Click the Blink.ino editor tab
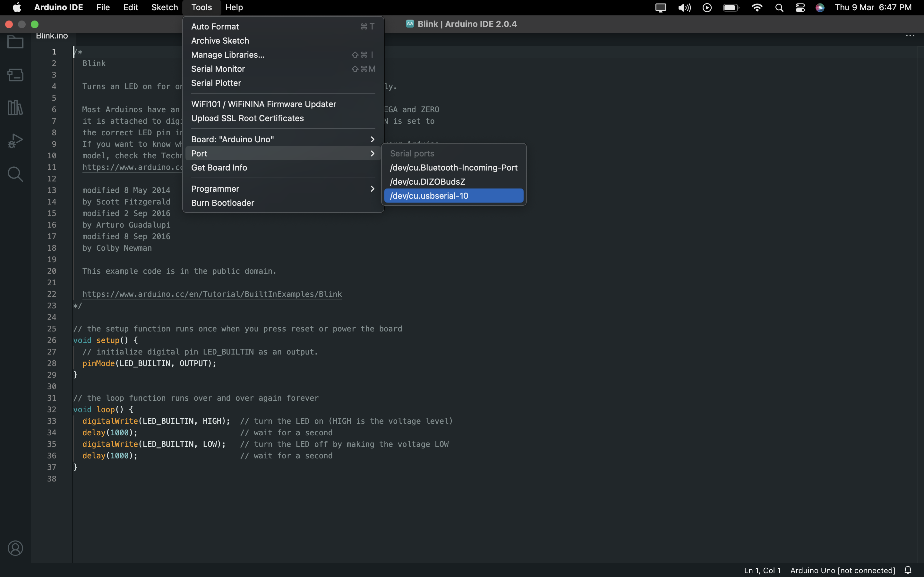Screen dimensions: 924x577 52,36
